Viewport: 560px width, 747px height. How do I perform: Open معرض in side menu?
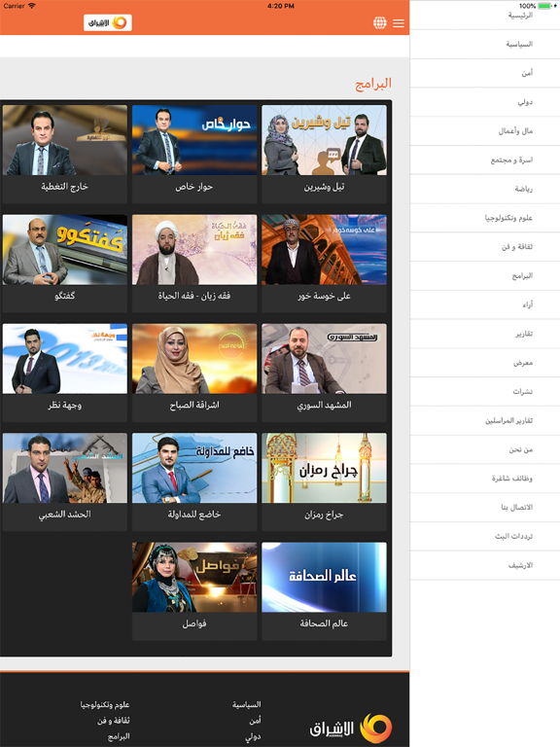pos(485,363)
